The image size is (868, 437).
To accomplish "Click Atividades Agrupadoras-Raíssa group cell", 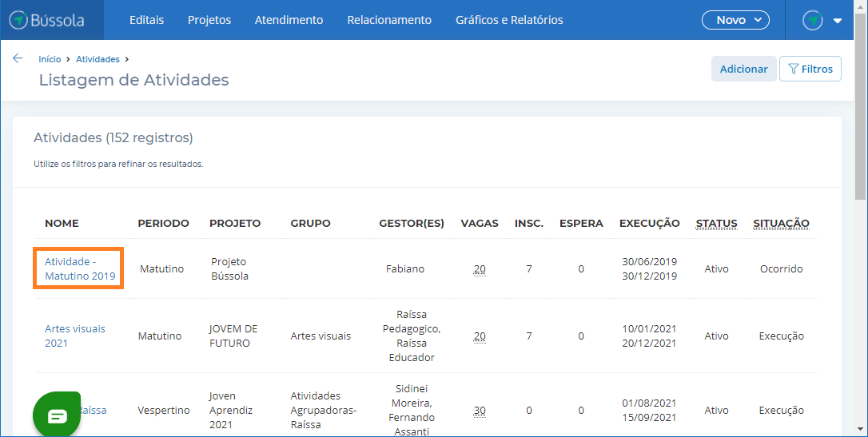I will coord(323,410).
